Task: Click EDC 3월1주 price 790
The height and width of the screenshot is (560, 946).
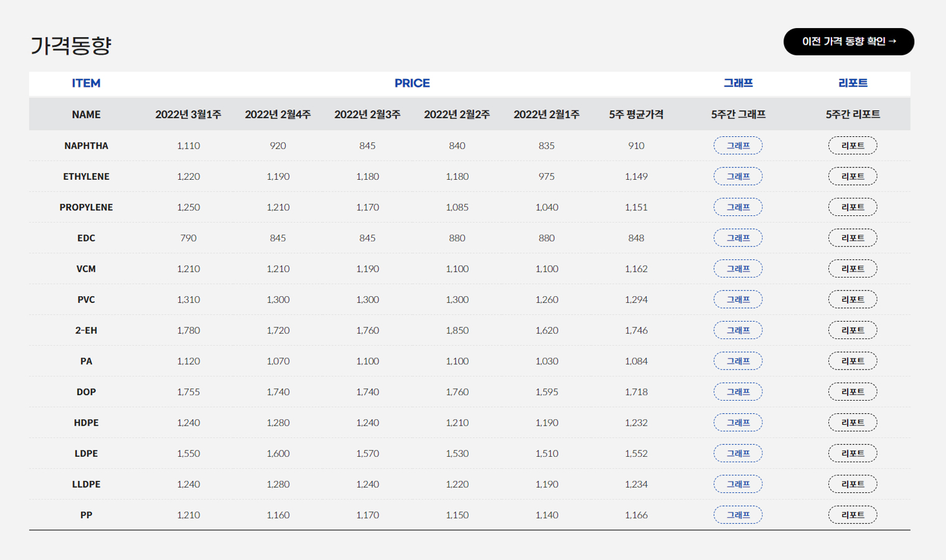Action: pyautogui.click(x=188, y=238)
